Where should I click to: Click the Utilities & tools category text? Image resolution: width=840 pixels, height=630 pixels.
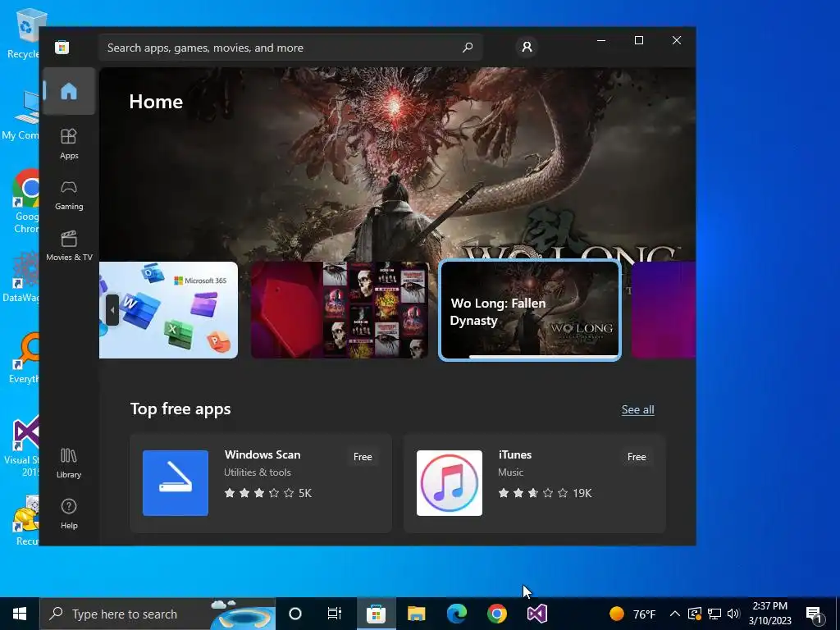[257, 472]
